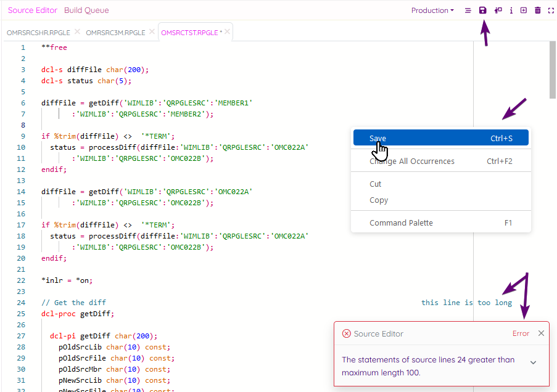Select Copy from the context menu

click(x=378, y=200)
